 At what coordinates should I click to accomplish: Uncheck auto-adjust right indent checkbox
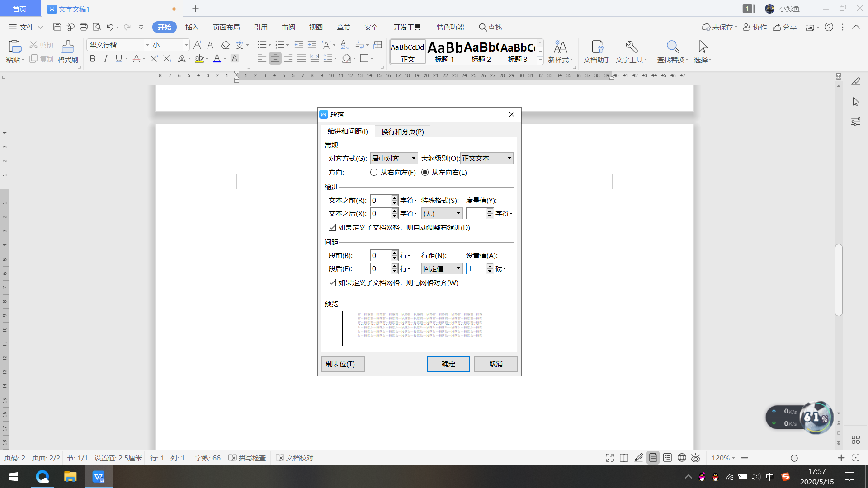tap(332, 227)
